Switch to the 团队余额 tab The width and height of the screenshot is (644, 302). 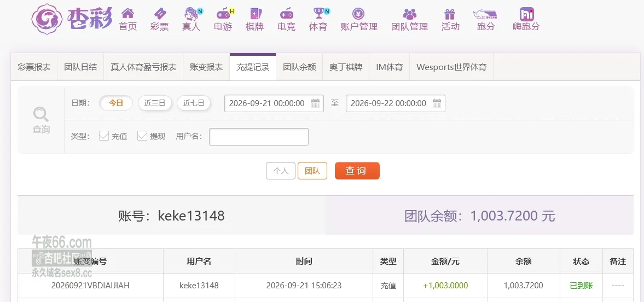(x=299, y=67)
